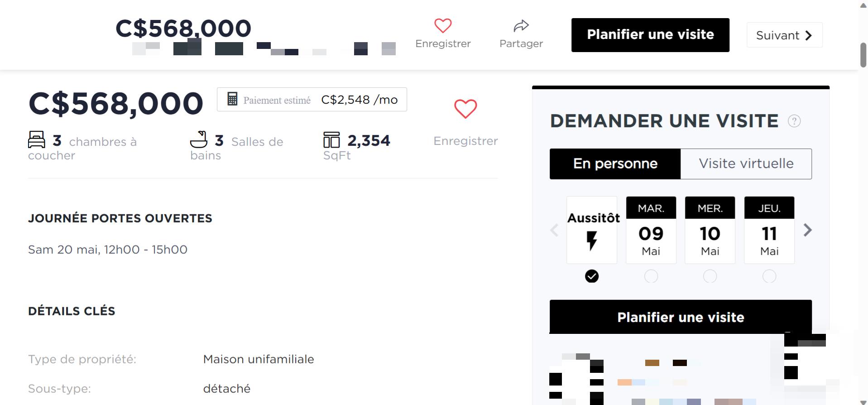Viewport: 868px width, 405px height.
Task: Show previous dates with left chevron
Action: (x=554, y=230)
